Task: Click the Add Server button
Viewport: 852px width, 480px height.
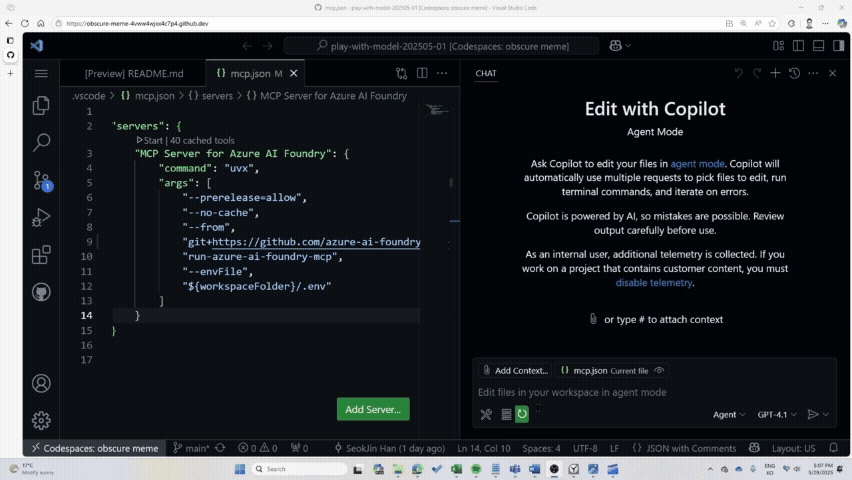Action: (373, 409)
